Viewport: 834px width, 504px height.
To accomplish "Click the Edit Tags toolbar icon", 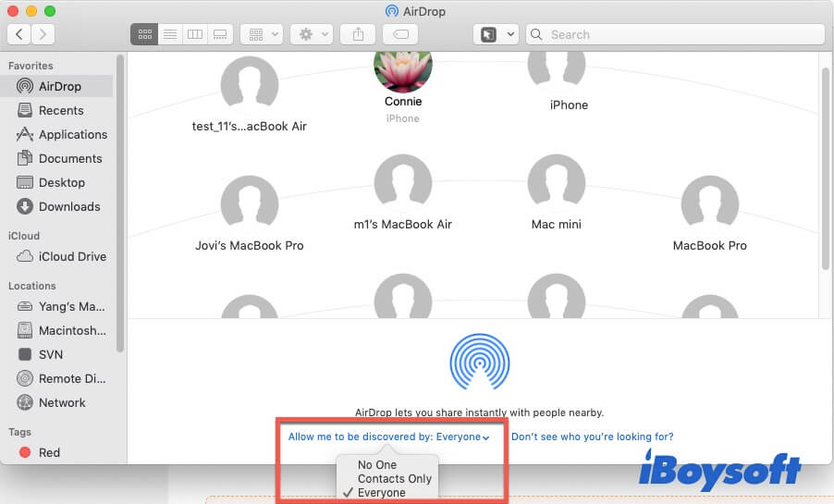I will pyautogui.click(x=400, y=34).
